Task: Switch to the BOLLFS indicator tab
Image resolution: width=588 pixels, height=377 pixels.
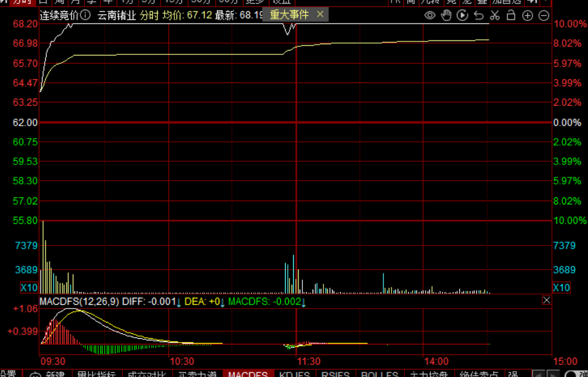Action: click(380, 374)
